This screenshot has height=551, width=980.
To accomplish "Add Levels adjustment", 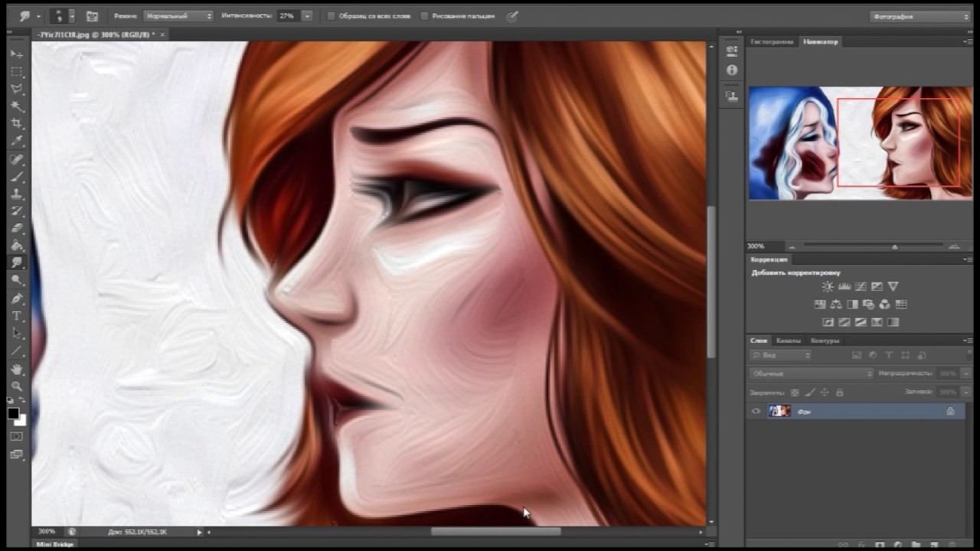I will click(844, 286).
